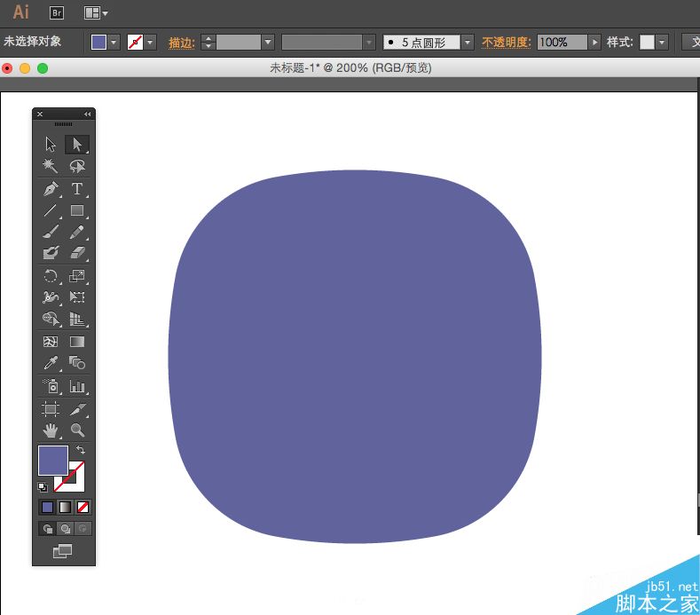Viewport: 700px width, 615px height.
Task: Click the fill swatch in control bar
Action: [x=98, y=43]
